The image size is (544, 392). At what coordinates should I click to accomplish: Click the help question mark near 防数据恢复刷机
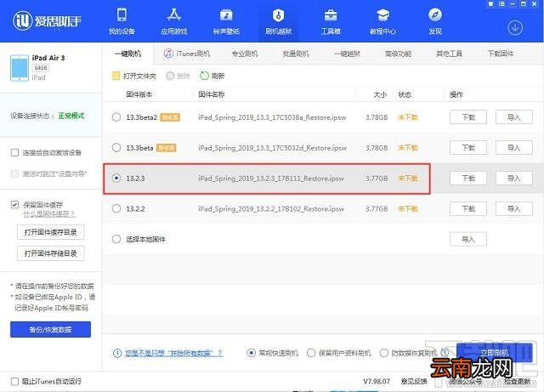coord(445,353)
